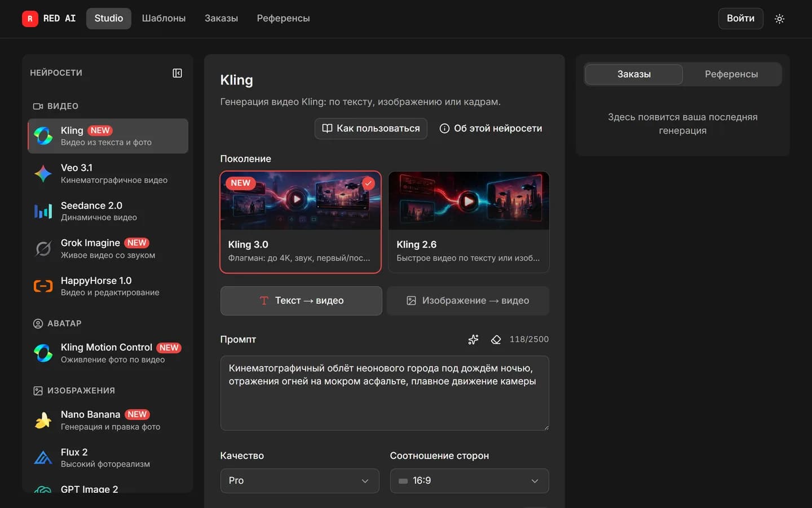Screen dimensions: 812x508
Task: Open the Качество Pro dropdown
Action: pyautogui.click(x=299, y=481)
